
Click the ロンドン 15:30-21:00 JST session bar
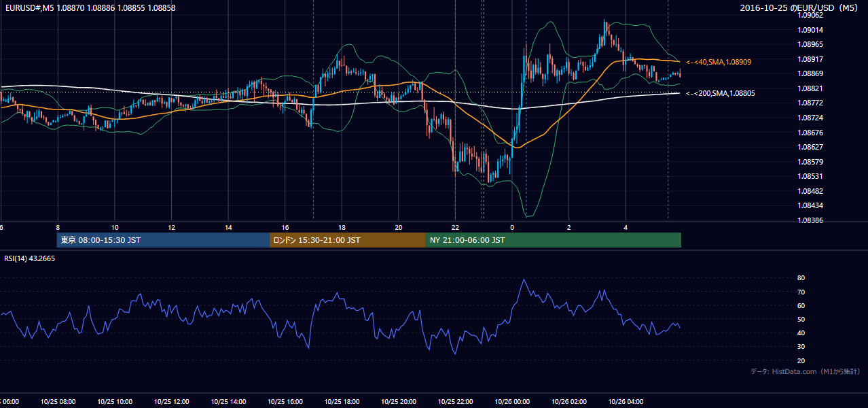[348, 240]
